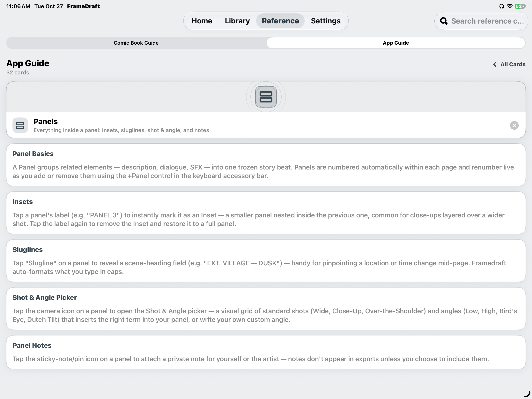This screenshot has width=532, height=399.
Task: Focus the Search reference cards field
Action: (481, 21)
